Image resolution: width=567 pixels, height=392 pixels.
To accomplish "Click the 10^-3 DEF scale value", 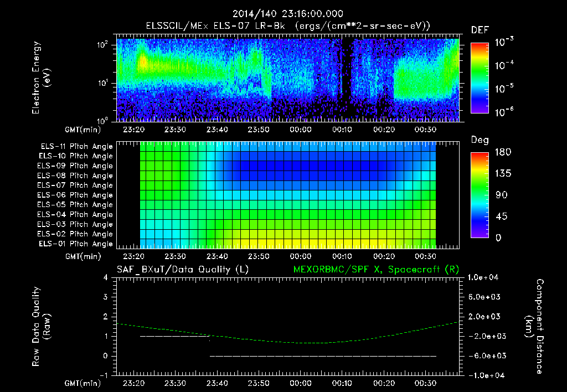I will (x=504, y=42).
